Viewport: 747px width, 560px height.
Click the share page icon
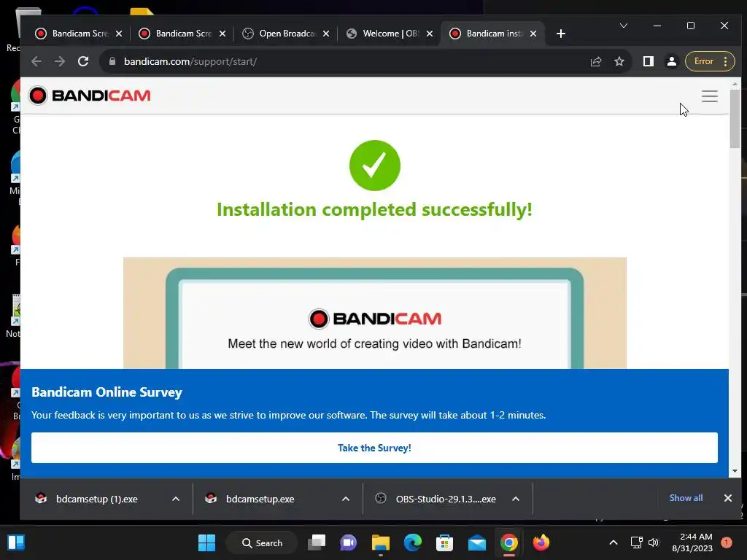point(596,61)
